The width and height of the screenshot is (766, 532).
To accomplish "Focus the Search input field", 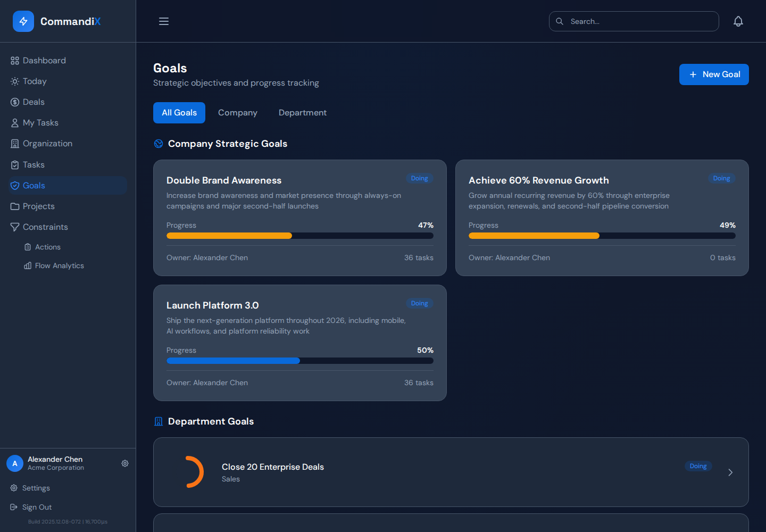I will (x=634, y=21).
